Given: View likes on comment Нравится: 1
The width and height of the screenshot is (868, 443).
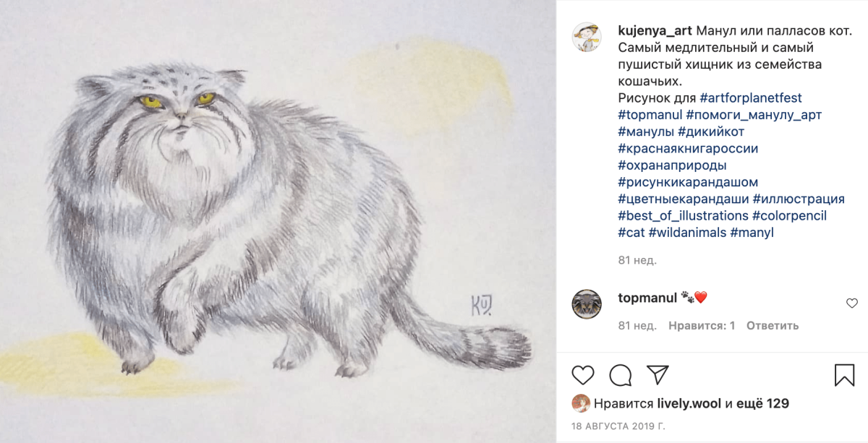Looking at the screenshot, I should coord(702,326).
